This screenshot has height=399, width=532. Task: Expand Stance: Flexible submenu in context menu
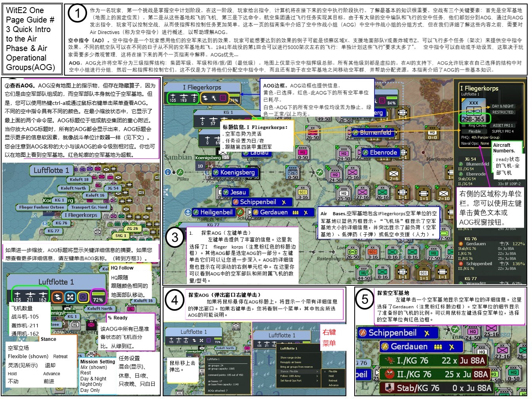point(299,371)
